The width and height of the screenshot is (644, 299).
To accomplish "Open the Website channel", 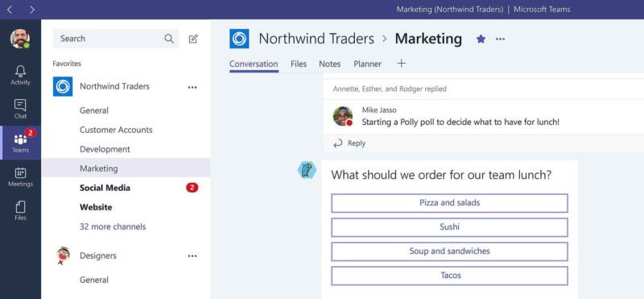I will pyautogui.click(x=96, y=207).
